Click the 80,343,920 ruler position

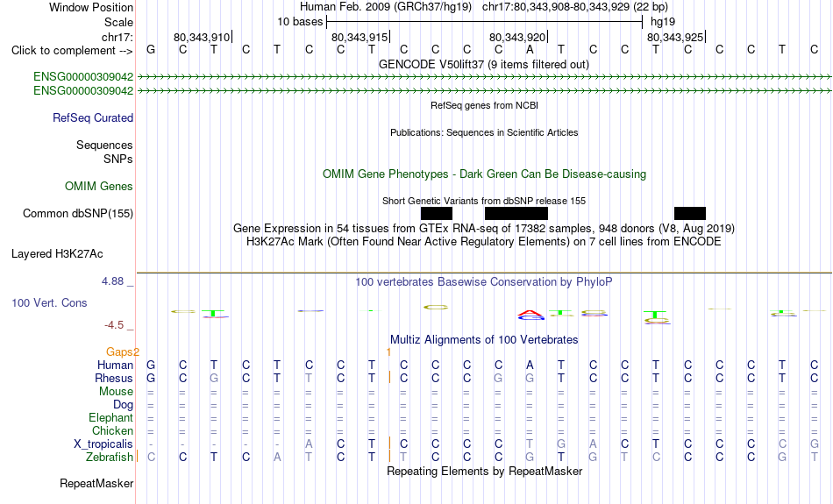(x=517, y=37)
